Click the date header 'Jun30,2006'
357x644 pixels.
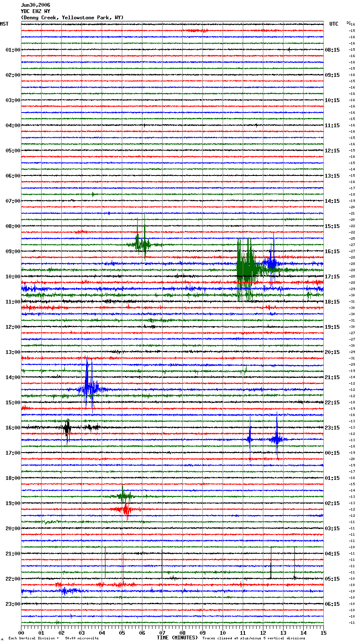(35, 5)
